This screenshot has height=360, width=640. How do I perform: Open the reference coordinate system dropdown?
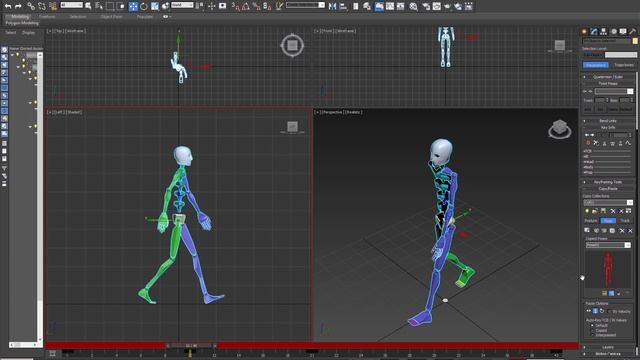pyautogui.click(x=182, y=5)
